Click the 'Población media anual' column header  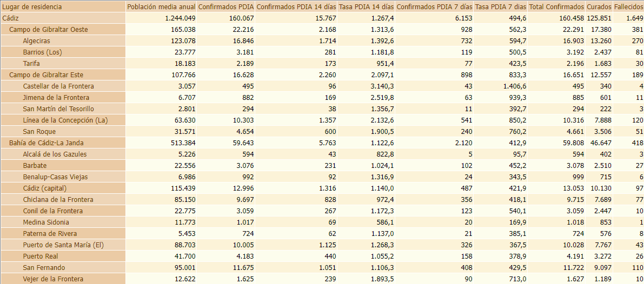(x=161, y=7)
